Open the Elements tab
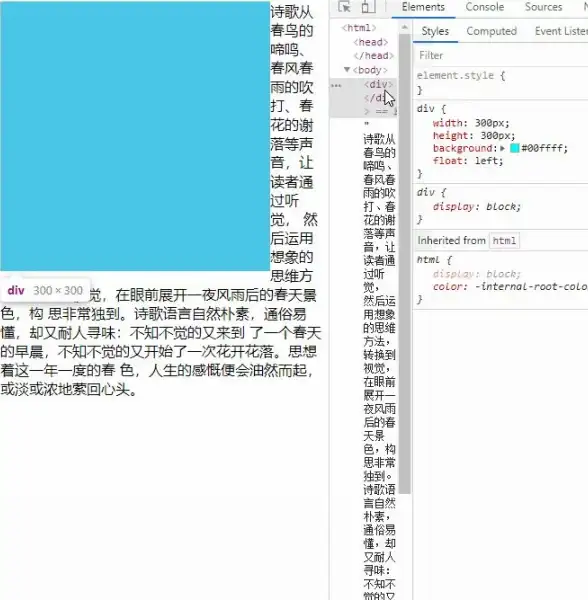Viewport: 588px width, 600px height. (x=423, y=7)
